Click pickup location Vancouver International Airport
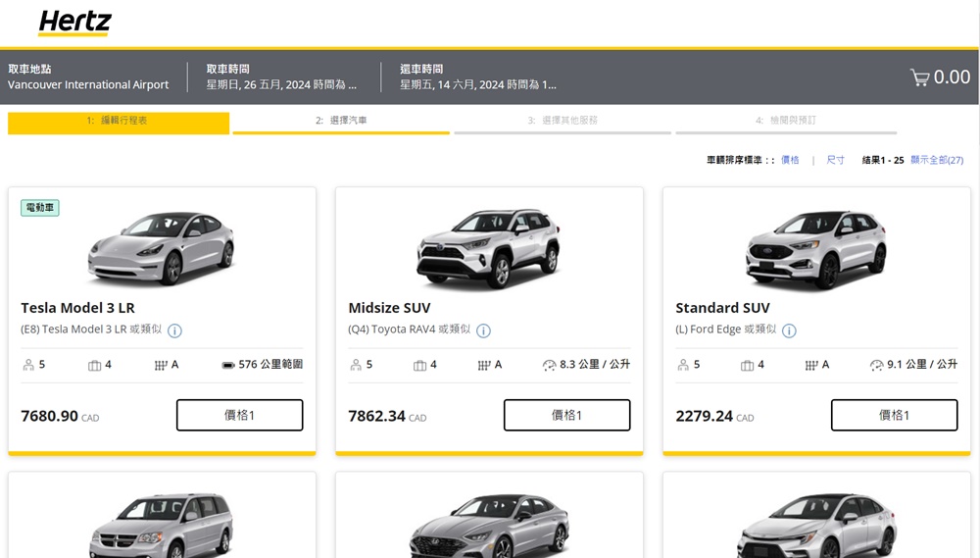The image size is (980, 558). 88,84
